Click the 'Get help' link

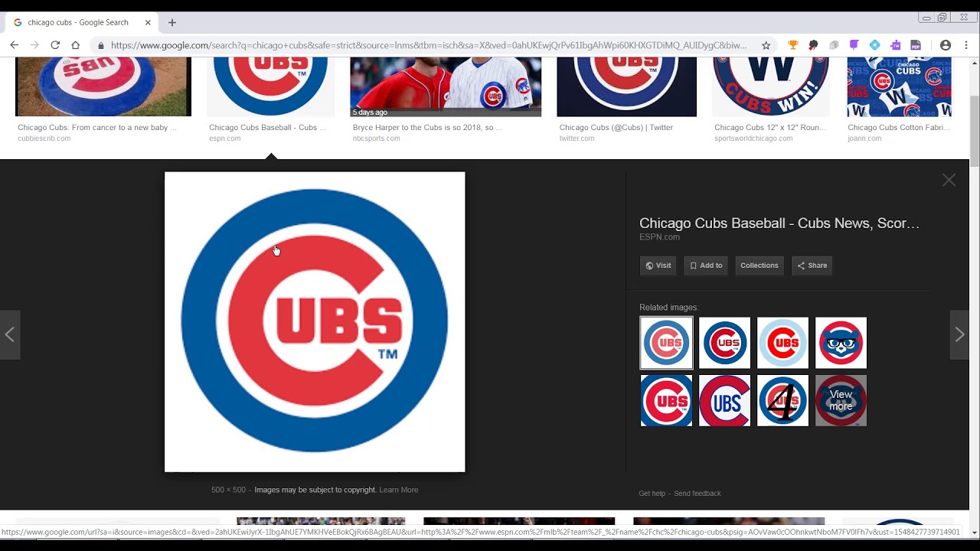coord(652,494)
